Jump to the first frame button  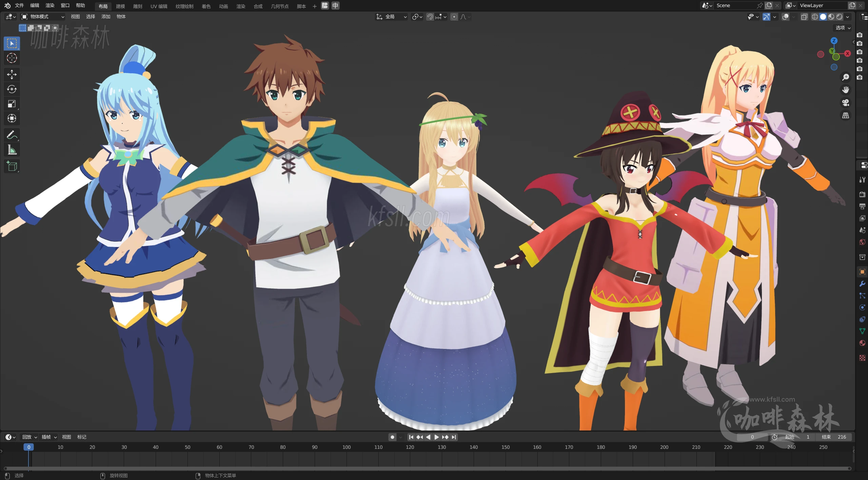[x=411, y=437]
